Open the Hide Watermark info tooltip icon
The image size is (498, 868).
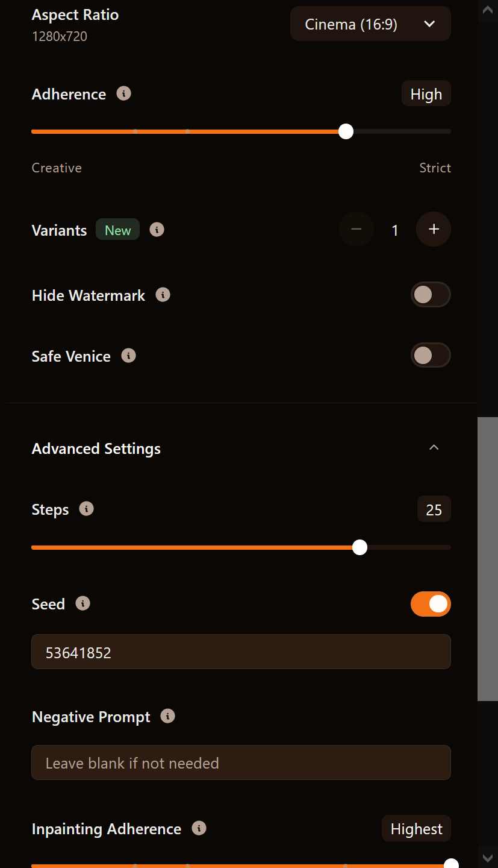[163, 295]
